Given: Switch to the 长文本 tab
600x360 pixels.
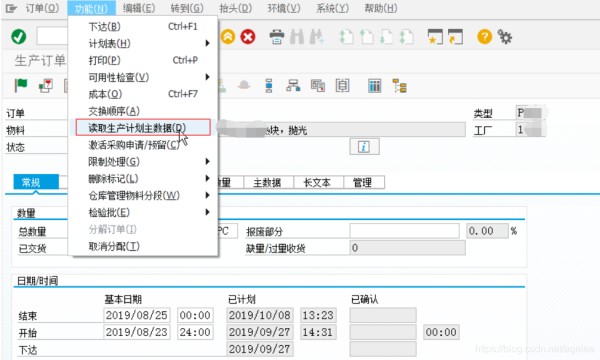Looking at the screenshot, I should pyautogui.click(x=318, y=182).
